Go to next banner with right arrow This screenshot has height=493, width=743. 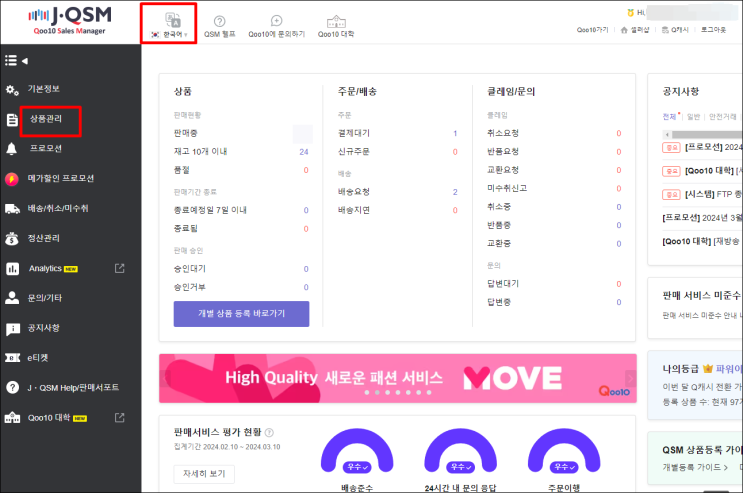pos(630,378)
